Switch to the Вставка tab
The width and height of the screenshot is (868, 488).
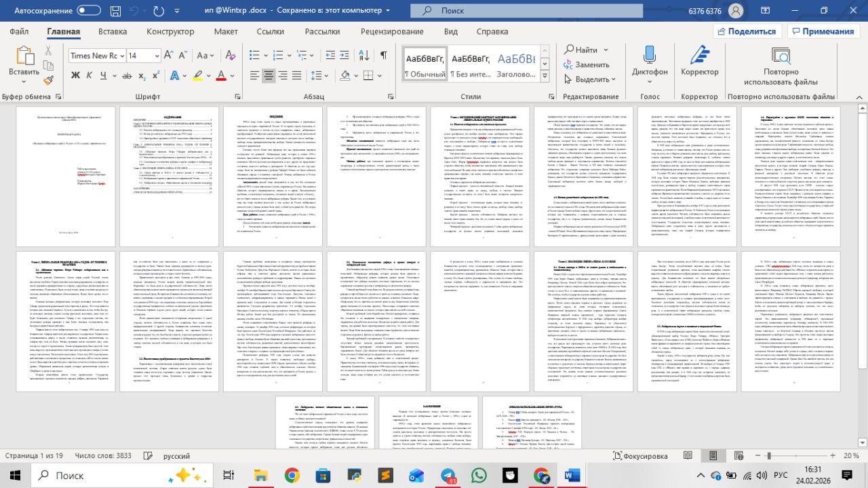(113, 31)
